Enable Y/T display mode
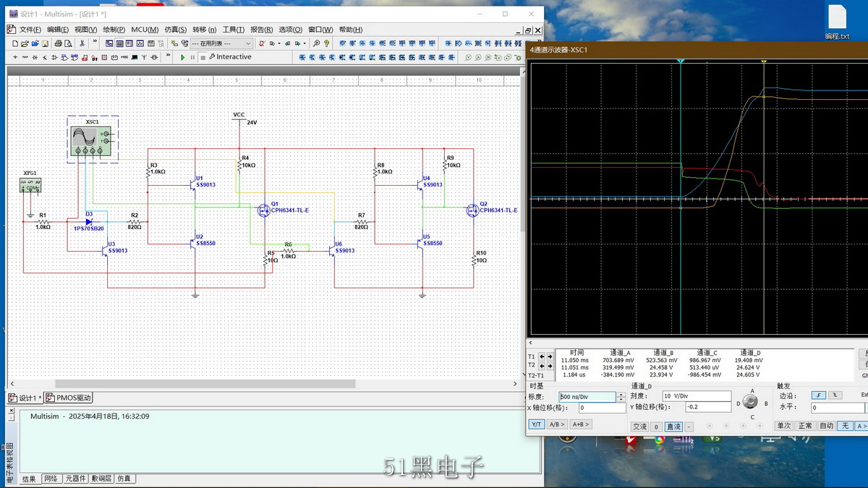The width and height of the screenshot is (868, 488). click(536, 424)
